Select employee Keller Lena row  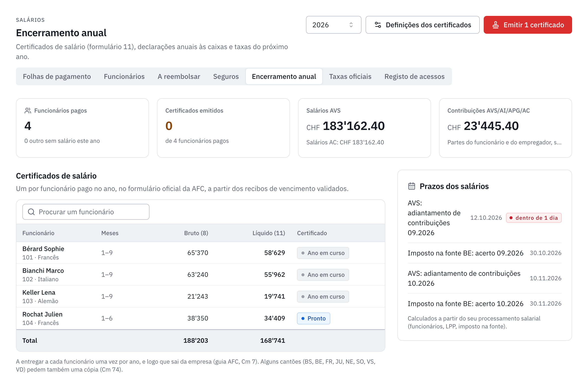(201, 296)
